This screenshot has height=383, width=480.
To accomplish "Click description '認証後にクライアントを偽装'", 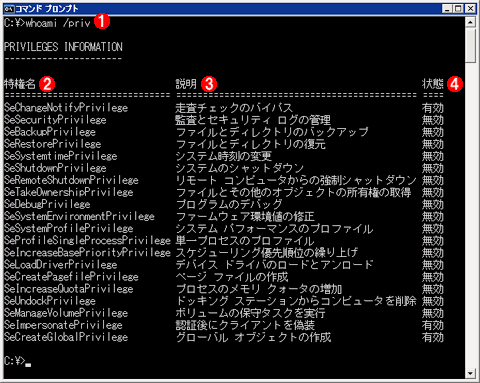I will tap(245, 325).
